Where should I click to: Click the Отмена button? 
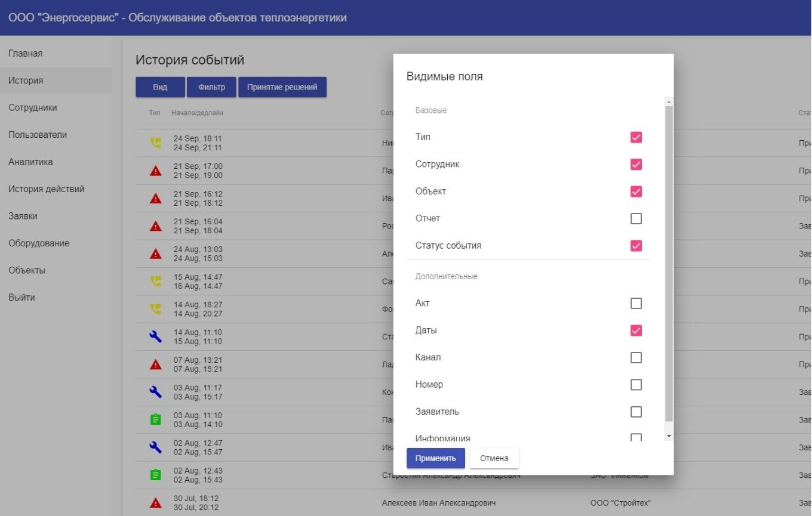(x=494, y=458)
